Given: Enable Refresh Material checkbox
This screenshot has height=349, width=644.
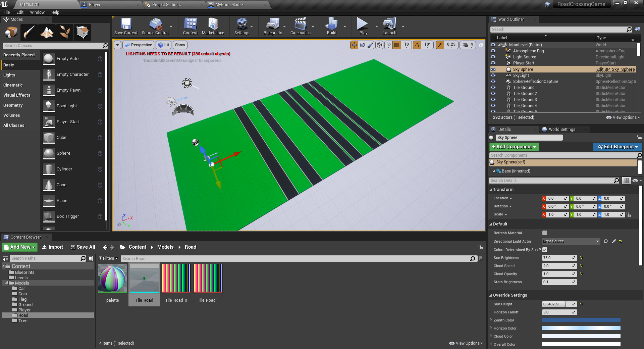Looking at the screenshot, I should [x=545, y=233].
